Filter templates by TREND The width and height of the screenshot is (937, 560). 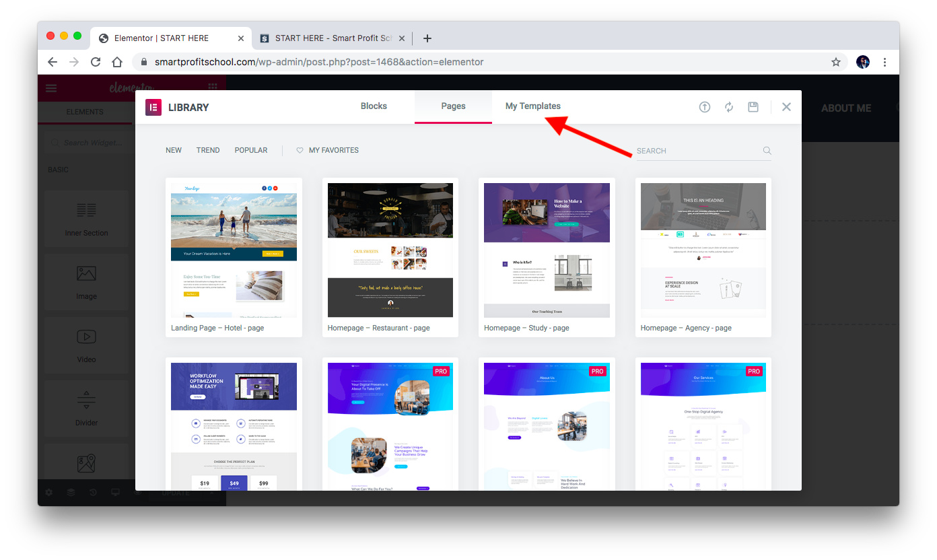208,150
